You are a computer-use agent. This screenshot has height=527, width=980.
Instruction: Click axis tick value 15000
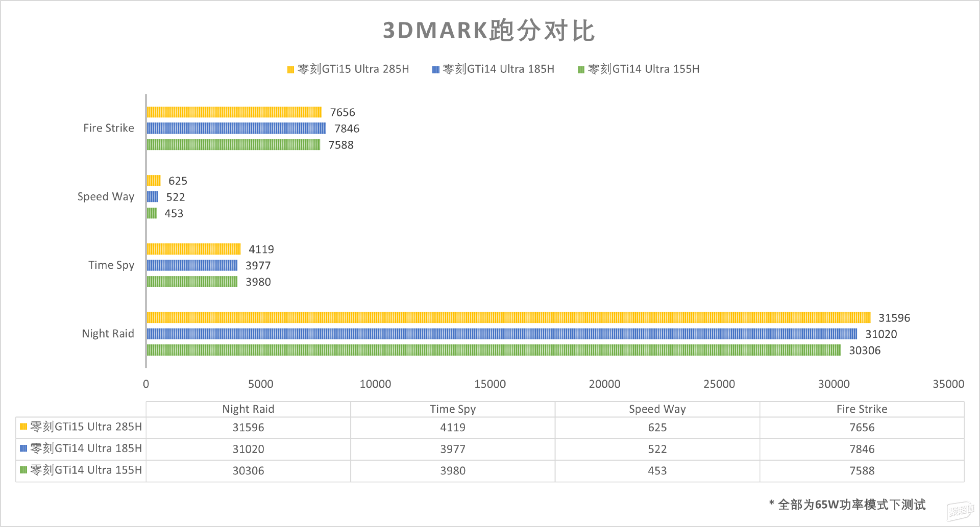tap(490, 384)
